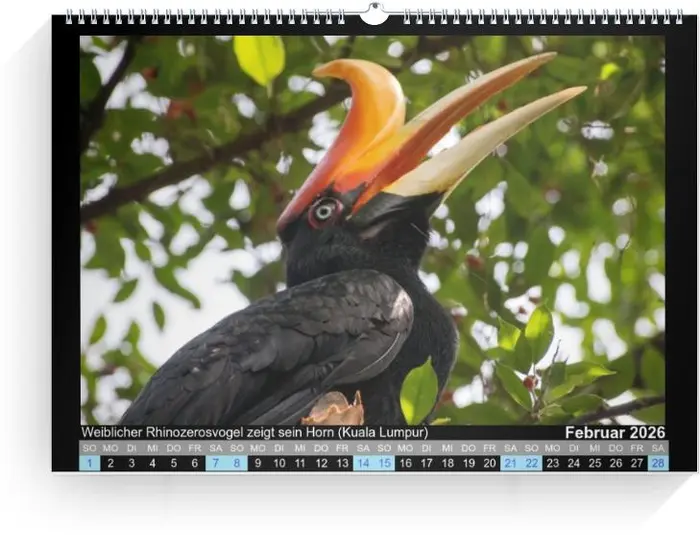Click the hornbill's red eye
The image size is (700, 535).
325,210
